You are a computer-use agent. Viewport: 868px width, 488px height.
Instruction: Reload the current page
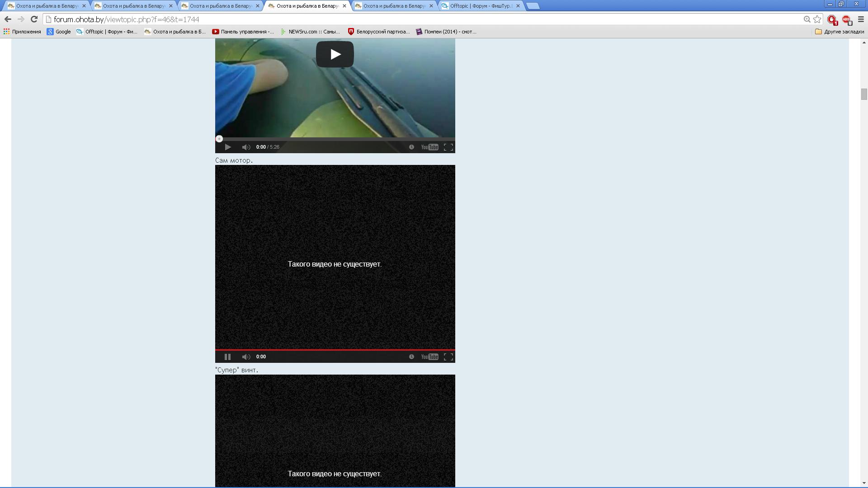tap(34, 19)
